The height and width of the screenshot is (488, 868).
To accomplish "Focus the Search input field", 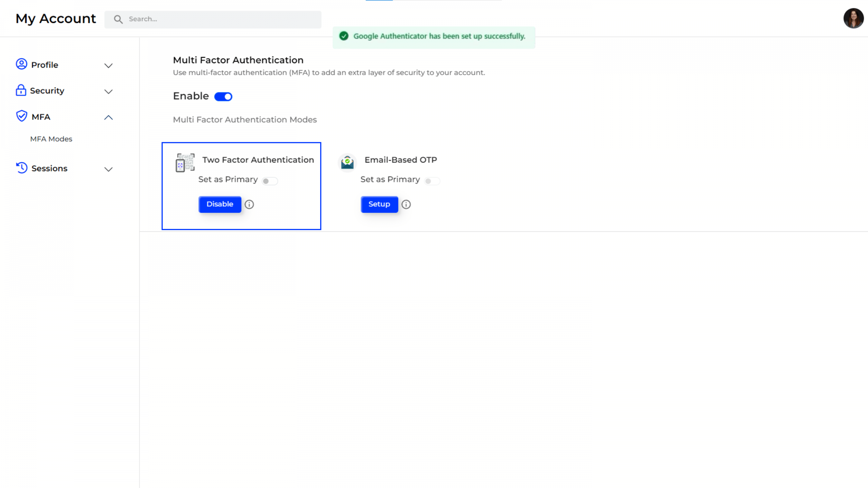I will tap(212, 19).
